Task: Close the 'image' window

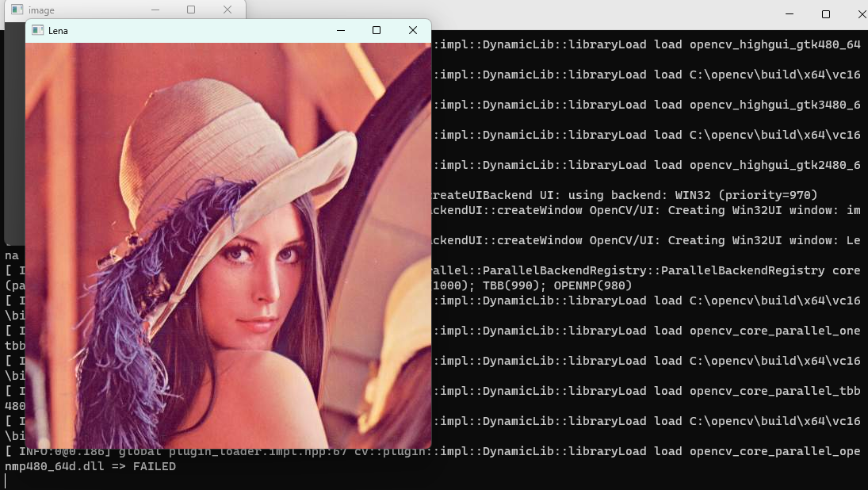Action: click(x=228, y=10)
